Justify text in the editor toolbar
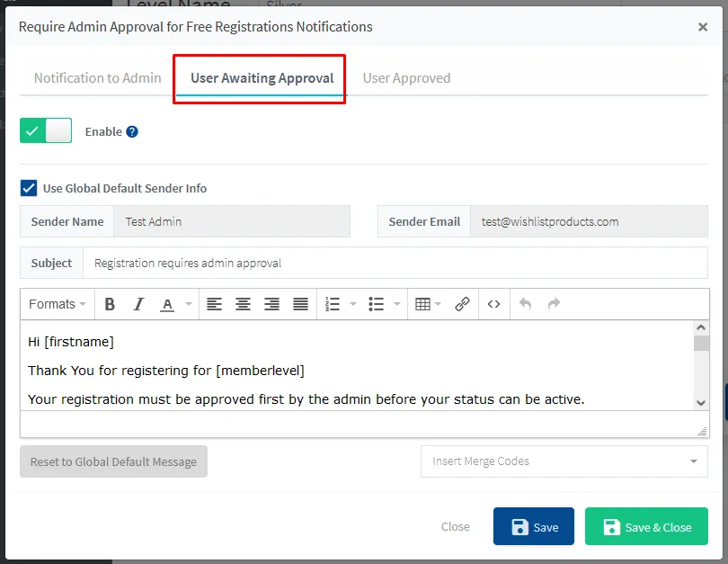 (x=300, y=304)
